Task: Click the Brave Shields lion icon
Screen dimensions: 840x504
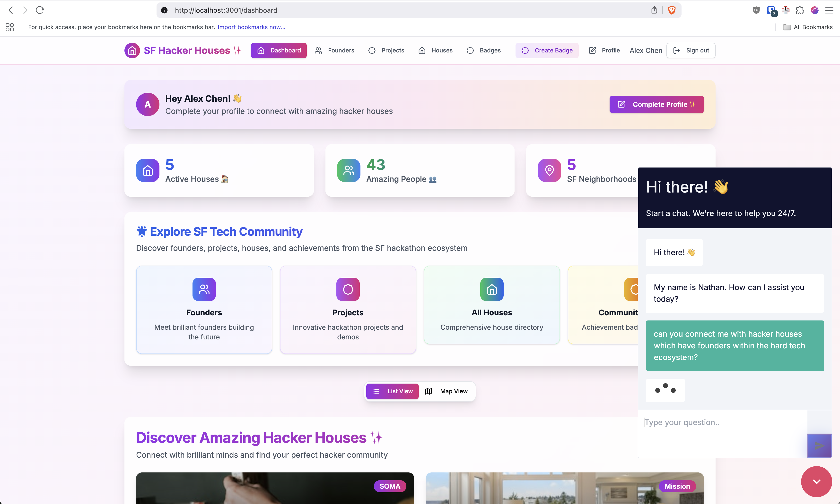Action: (x=671, y=10)
